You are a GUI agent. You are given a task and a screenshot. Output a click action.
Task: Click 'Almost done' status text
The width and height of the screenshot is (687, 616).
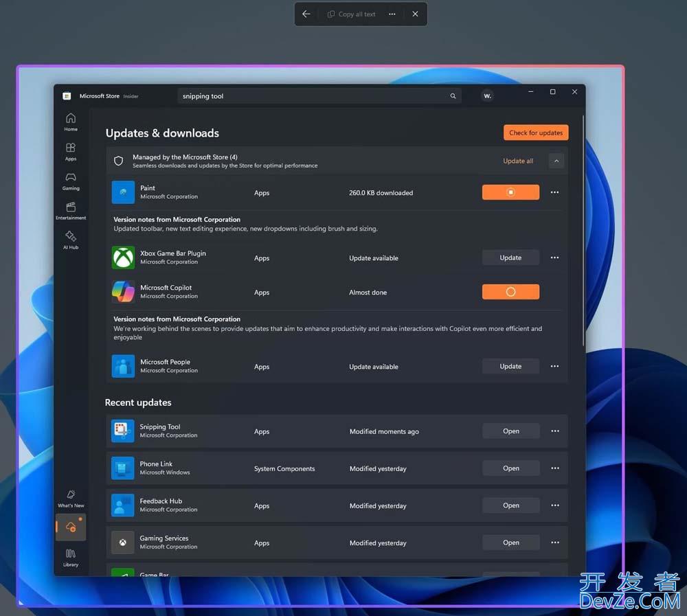pos(368,293)
